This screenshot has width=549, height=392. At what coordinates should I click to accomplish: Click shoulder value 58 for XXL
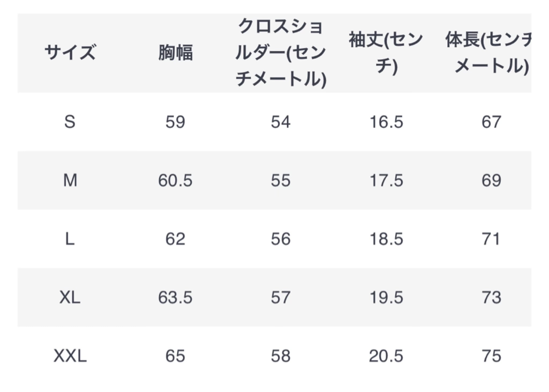coord(281,356)
